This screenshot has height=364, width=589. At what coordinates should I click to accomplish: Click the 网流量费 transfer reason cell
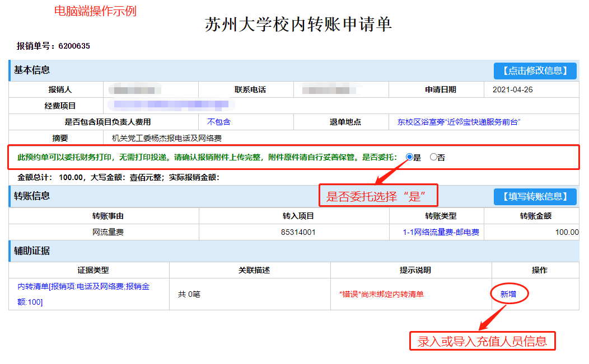tap(108, 232)
